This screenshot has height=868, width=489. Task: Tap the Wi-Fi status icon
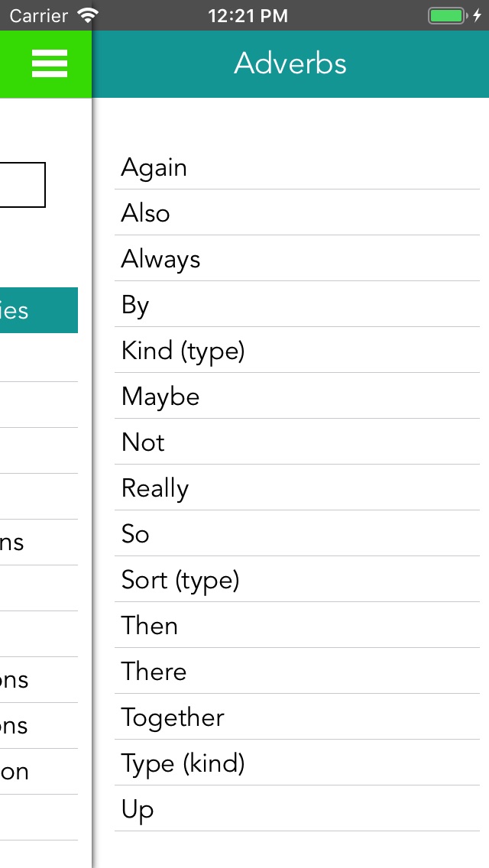point(87,15)
